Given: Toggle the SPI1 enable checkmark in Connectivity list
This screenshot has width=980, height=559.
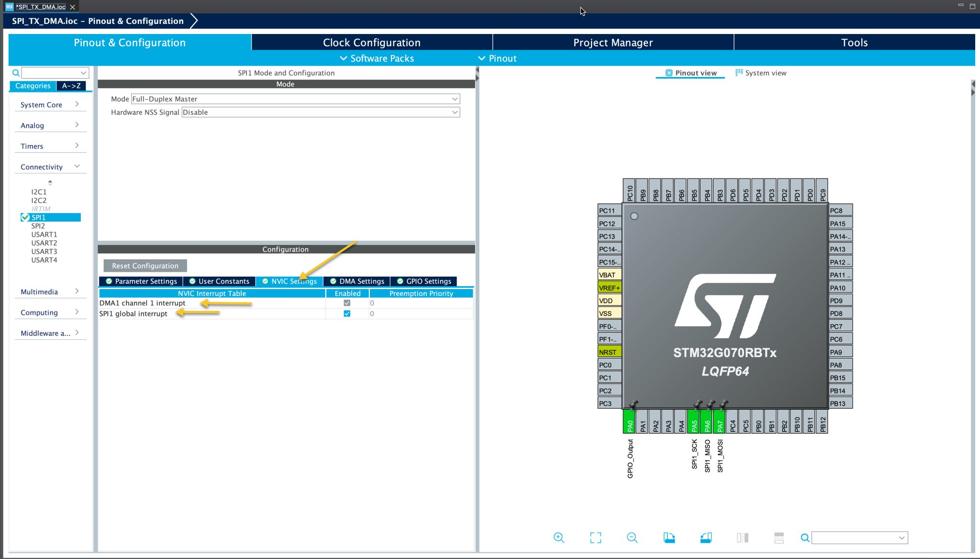Looking at the screenshot, I should pos(26,217).
